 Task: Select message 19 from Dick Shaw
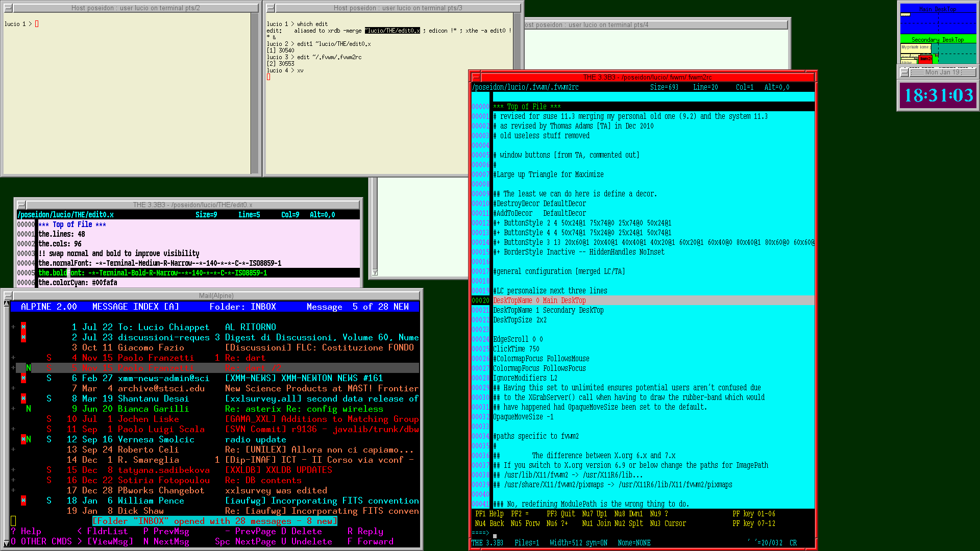215,511
